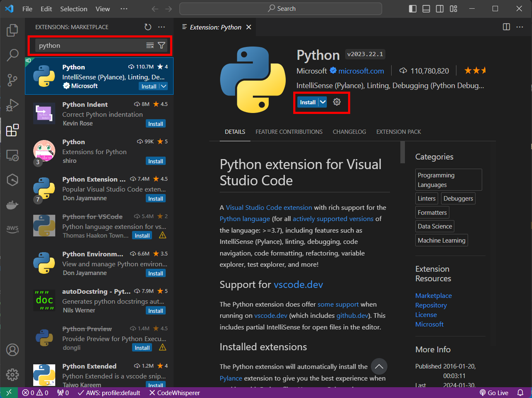Open the Search view in activity bar

12,55
